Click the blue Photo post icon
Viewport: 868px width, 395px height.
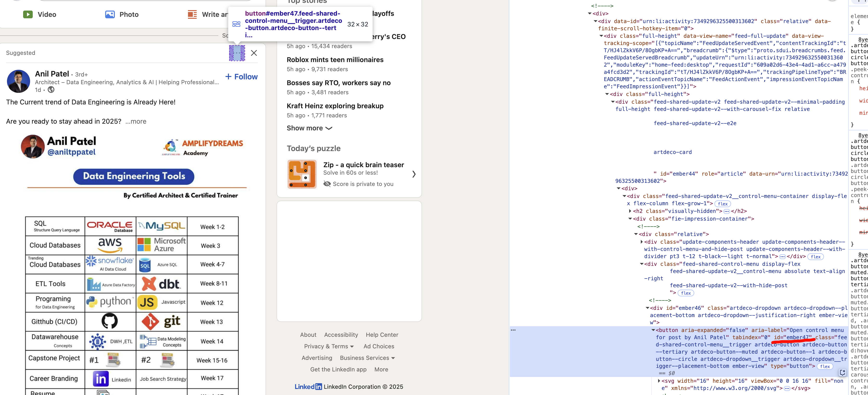click(x=110, y=14)
